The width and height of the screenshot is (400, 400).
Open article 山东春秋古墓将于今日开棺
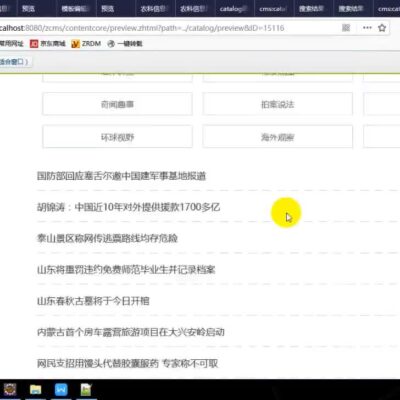[x=93, y=301]
